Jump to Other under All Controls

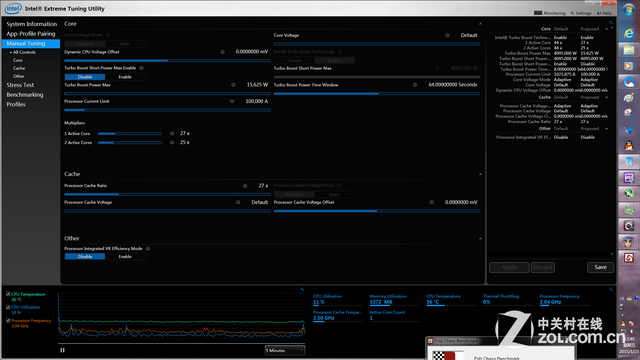pos(18,76)
